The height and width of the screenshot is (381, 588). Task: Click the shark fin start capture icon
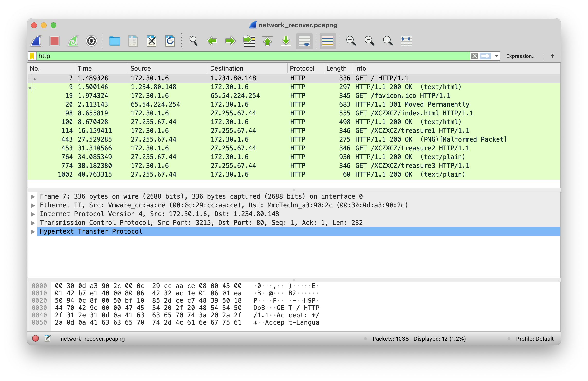[x=36, y=41]
